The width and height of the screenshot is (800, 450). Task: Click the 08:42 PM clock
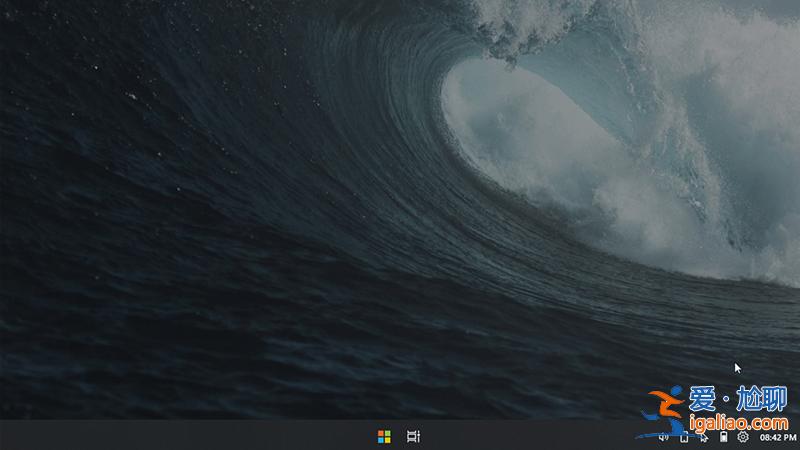pyautogui.click(x=778, y=437)
